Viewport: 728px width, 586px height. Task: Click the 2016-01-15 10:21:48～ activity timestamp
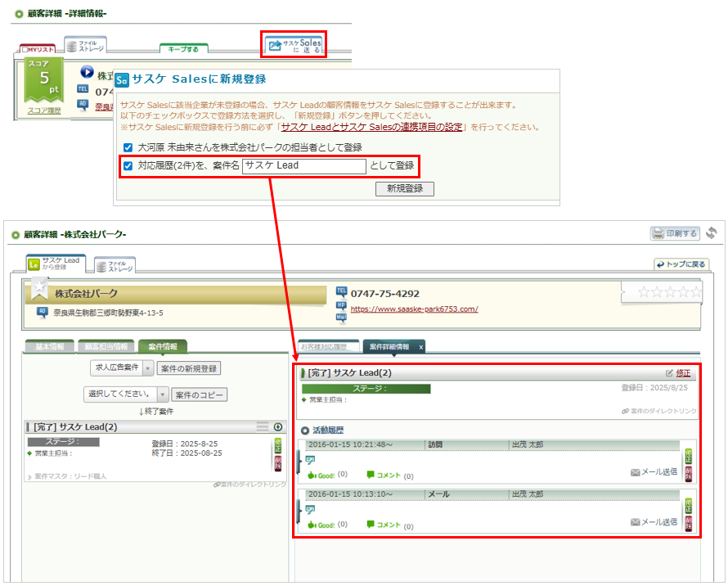point(351,444)
